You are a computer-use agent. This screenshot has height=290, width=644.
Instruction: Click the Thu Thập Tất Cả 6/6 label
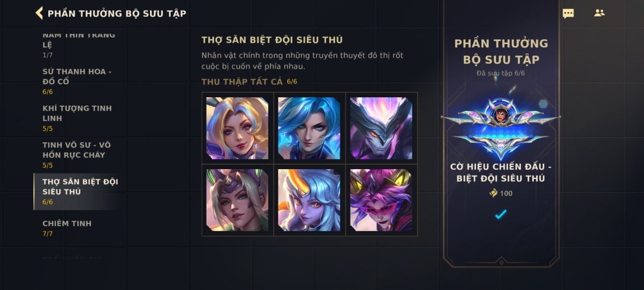249,82
